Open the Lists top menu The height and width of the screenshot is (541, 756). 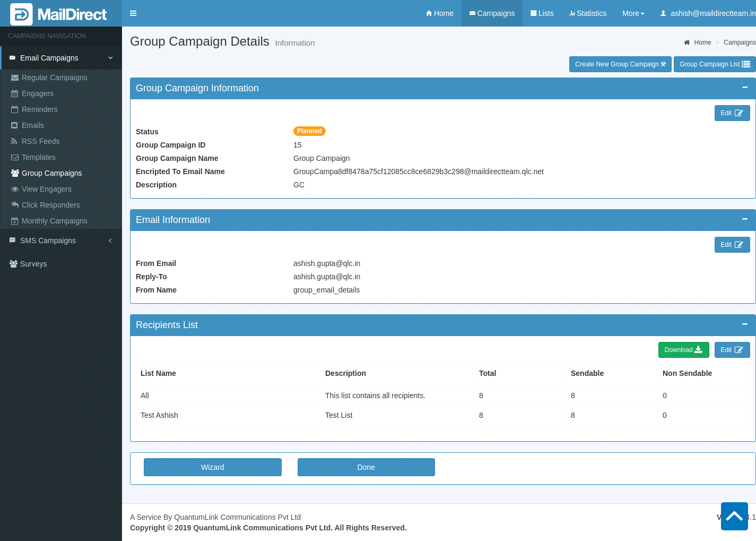tap(542, 13)
